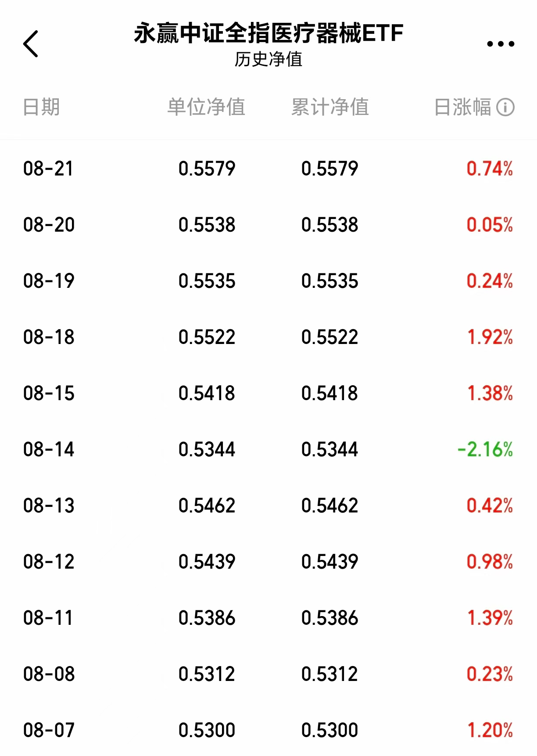Tap the 永赢中证全指医疗器械ETF title
The width and height of the screenshot is (537, 756).
tap(268, 33)
